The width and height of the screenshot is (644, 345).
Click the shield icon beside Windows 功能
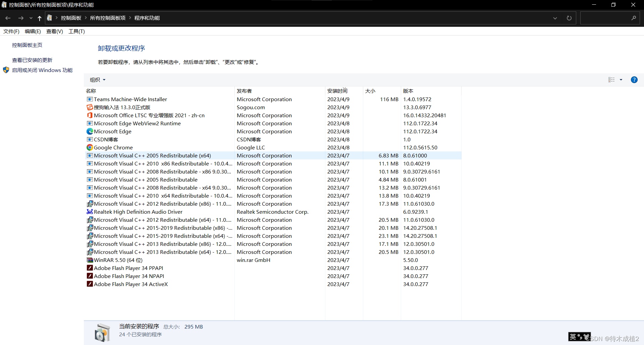(x=6, y=70)
